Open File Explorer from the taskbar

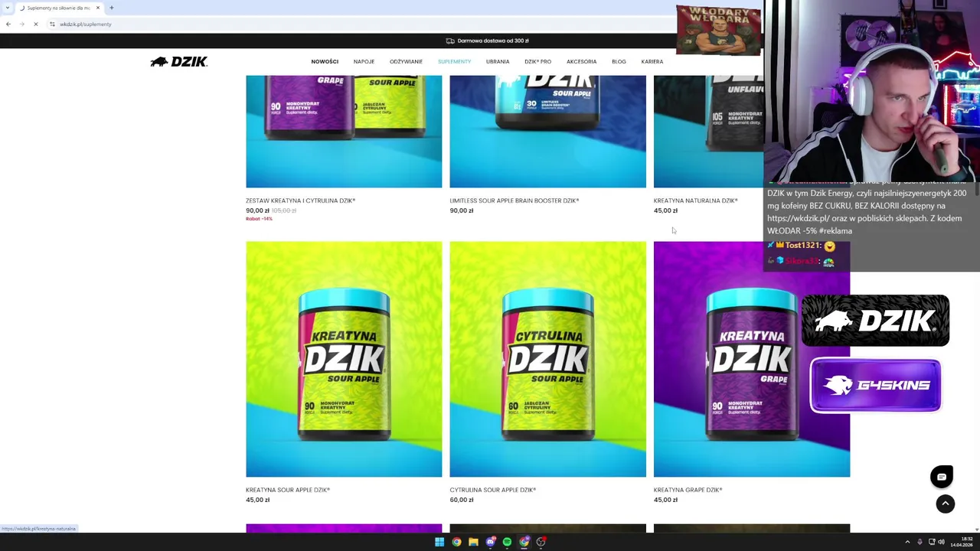(x=473, y=542)
